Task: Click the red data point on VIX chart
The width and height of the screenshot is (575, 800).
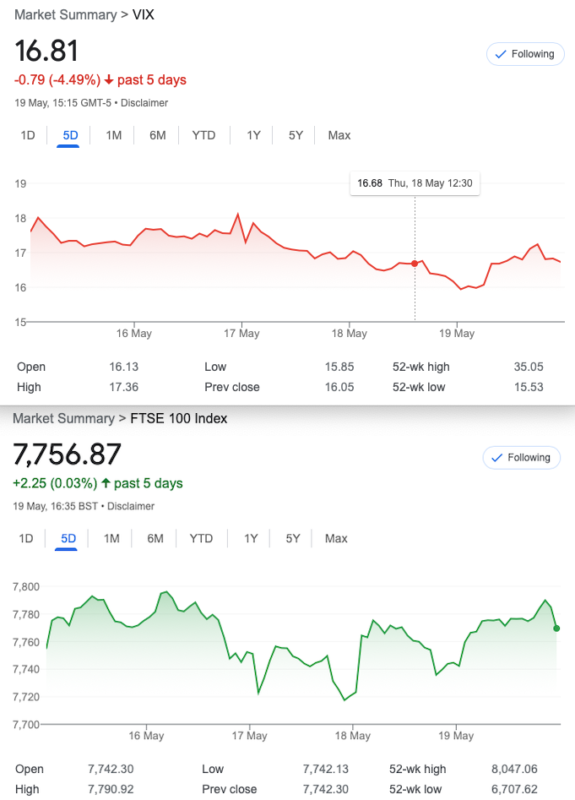Action: [414, 263]
